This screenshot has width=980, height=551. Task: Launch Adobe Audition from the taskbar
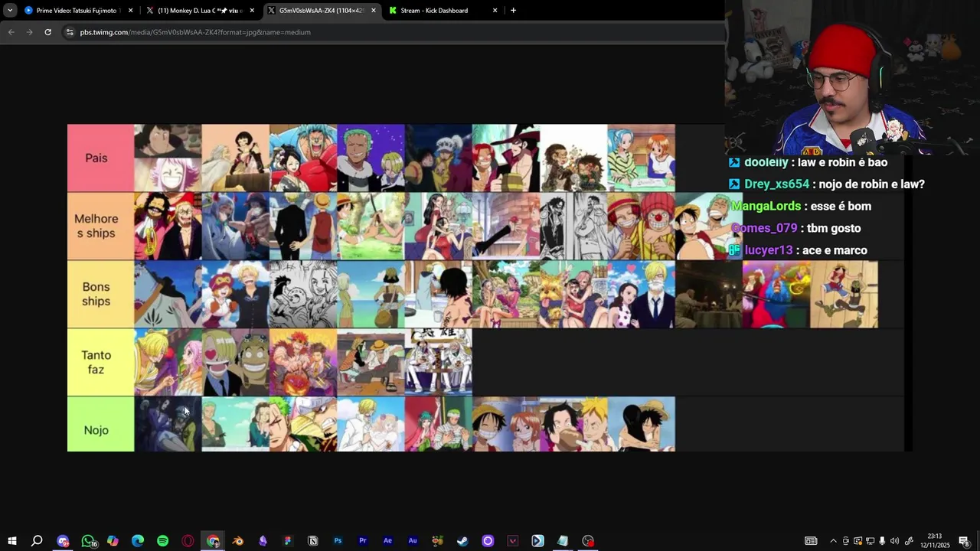413,541
